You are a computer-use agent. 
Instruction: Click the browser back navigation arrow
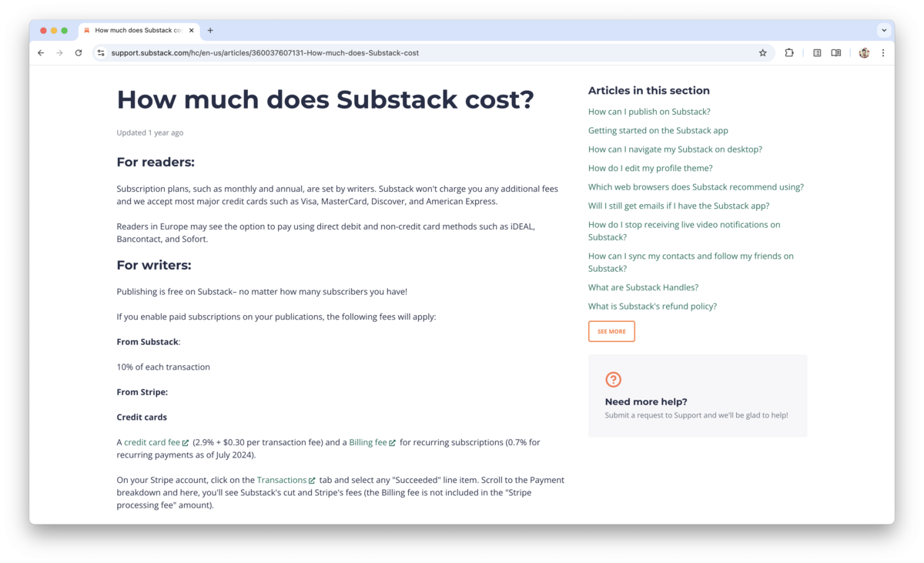click(x=40, y=52)
